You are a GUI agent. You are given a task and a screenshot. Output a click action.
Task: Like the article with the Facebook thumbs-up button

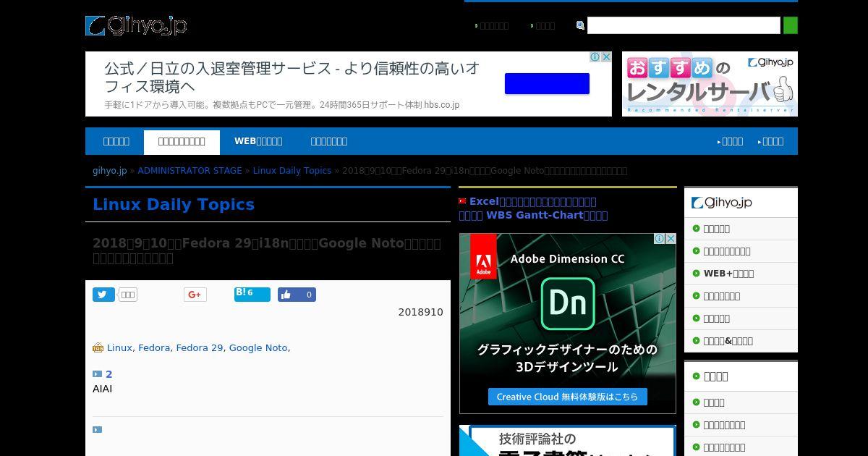tap(297, 295)
